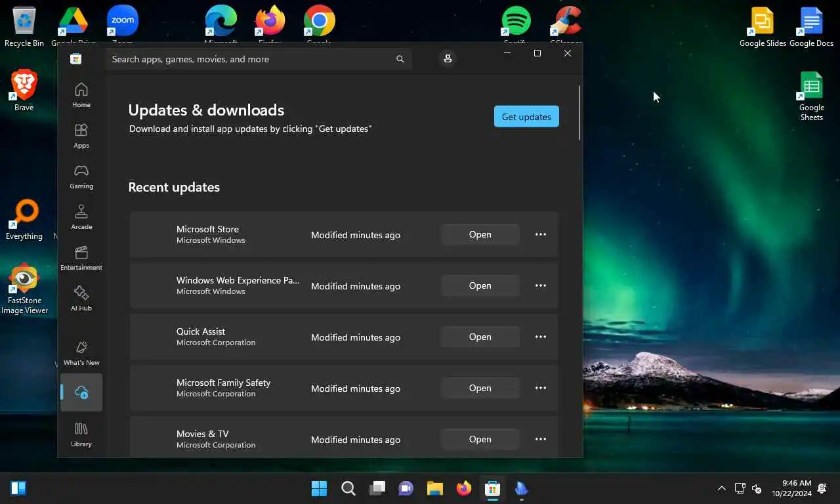
Task: Select Microsoft Family Safety title text
Action: [223, 383]
